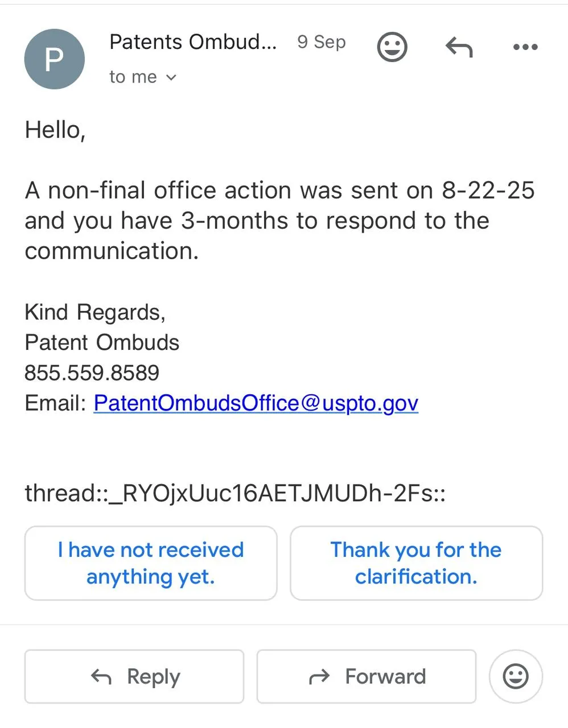
Task: Add emoji reaction from the header
Action: 392,47
